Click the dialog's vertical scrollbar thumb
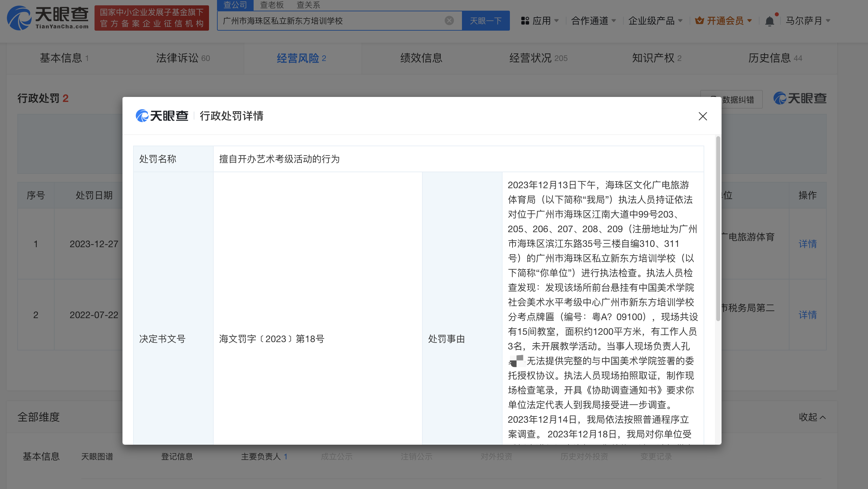This screenshot has height=489, width=868. pyautogui.click(x=718, y=229)
